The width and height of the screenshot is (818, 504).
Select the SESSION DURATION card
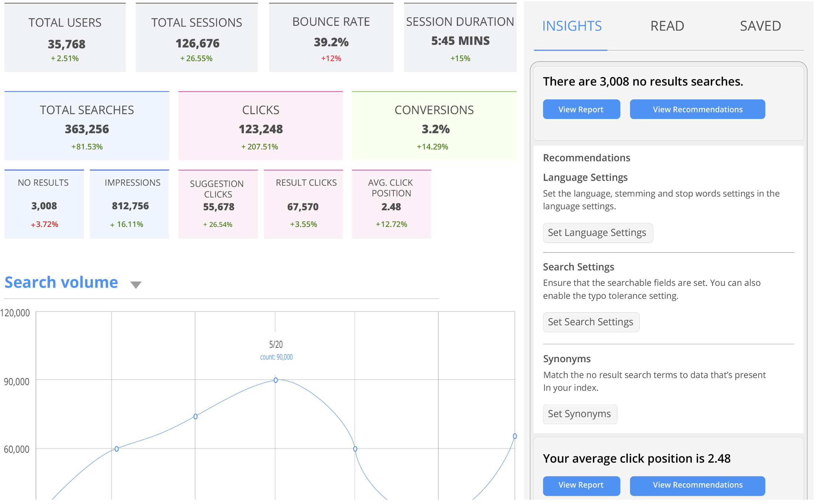tap(460, 38)
